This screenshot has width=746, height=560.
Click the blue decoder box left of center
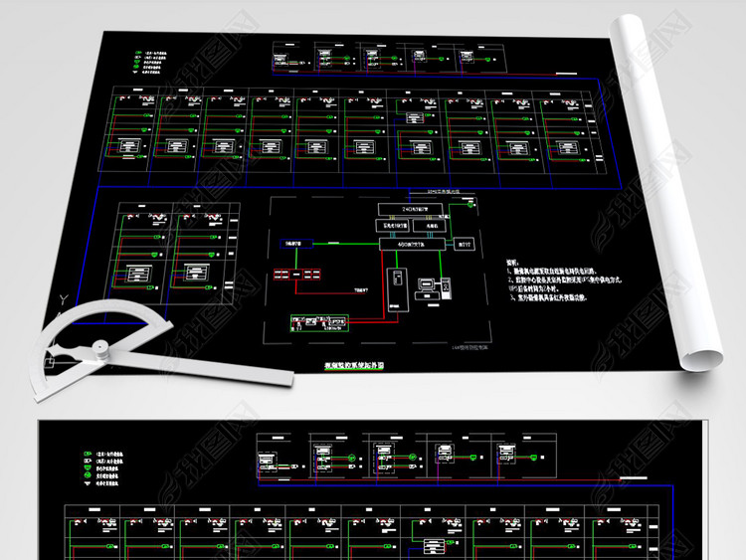coord(294,242)
